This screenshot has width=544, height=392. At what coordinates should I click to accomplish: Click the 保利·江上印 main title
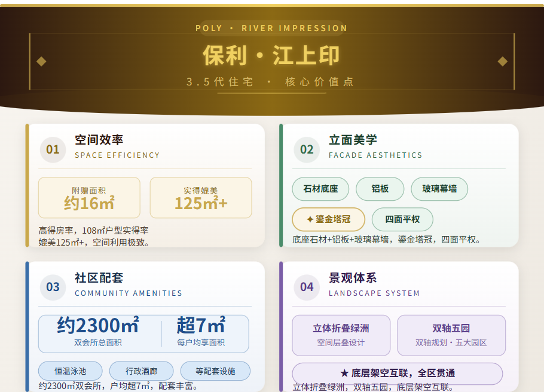(271, 55)
